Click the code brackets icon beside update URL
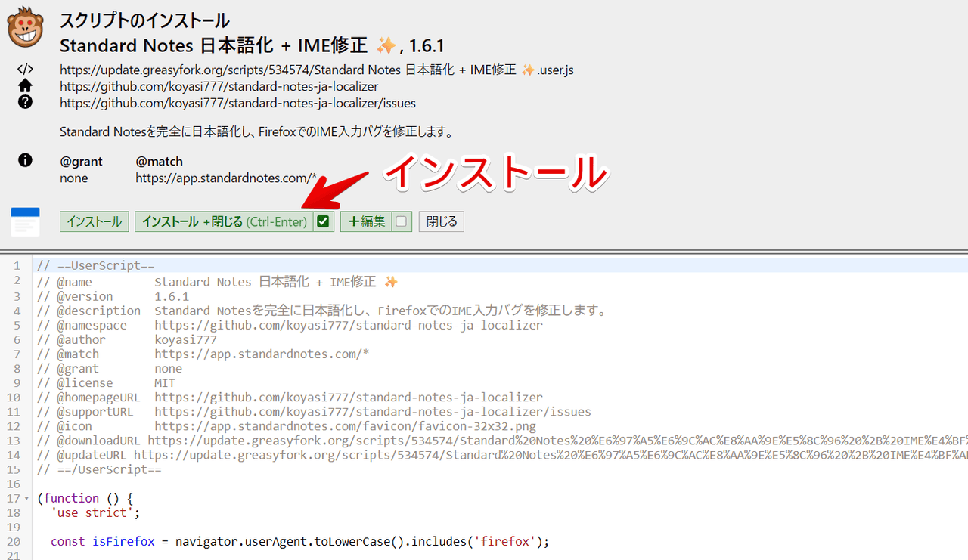This screenshot has height=560, width=968. click(x=25, y=70)
